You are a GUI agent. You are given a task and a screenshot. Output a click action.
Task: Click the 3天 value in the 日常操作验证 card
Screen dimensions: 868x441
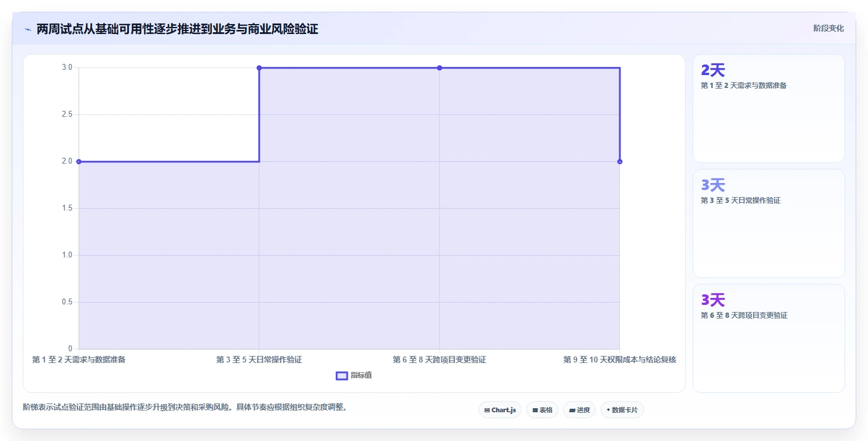tap(713, 185)
